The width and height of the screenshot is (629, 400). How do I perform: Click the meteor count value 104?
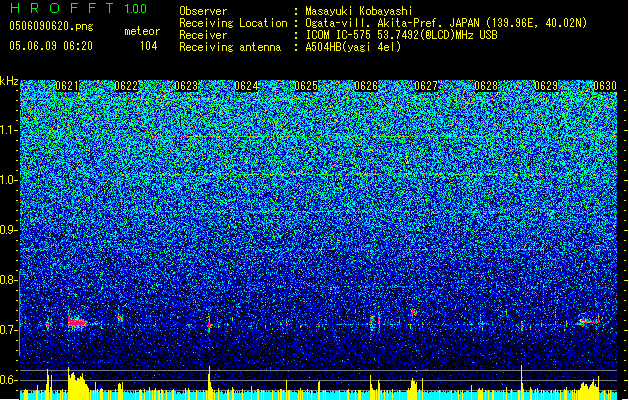(148, 46)
